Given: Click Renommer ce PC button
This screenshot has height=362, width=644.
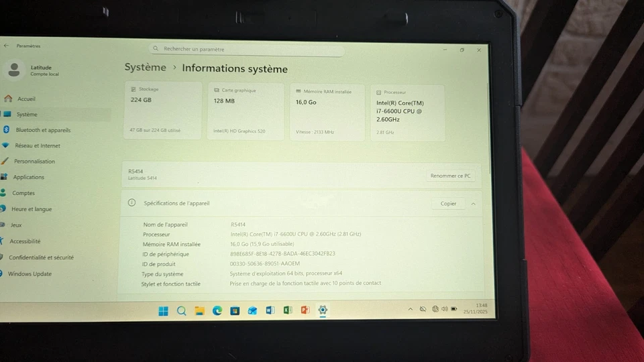Looking at the screenshot, I should tap(450, 176).
